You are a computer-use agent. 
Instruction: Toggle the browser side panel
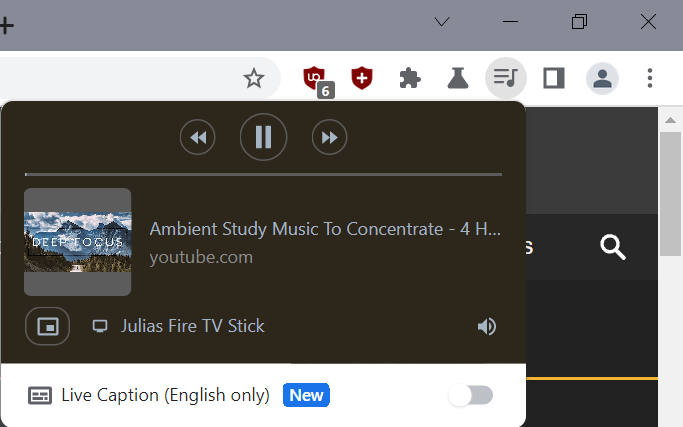(x=554, y=78)
